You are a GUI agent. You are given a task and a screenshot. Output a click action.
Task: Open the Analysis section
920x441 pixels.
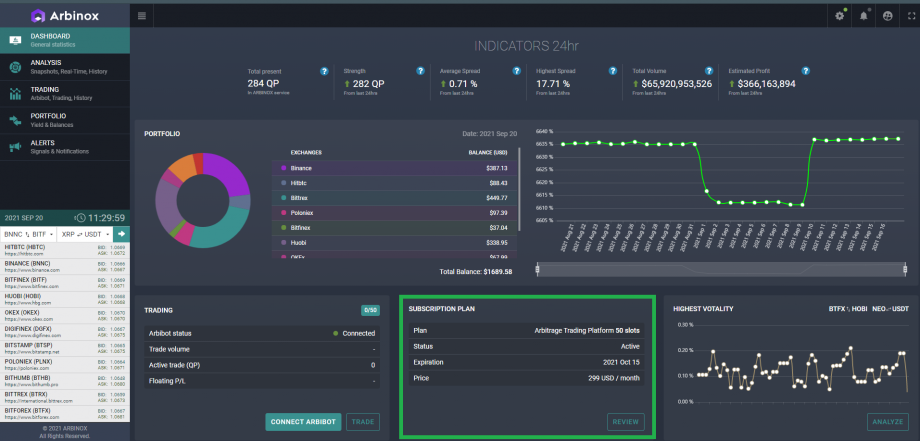[x=65, y=67]
